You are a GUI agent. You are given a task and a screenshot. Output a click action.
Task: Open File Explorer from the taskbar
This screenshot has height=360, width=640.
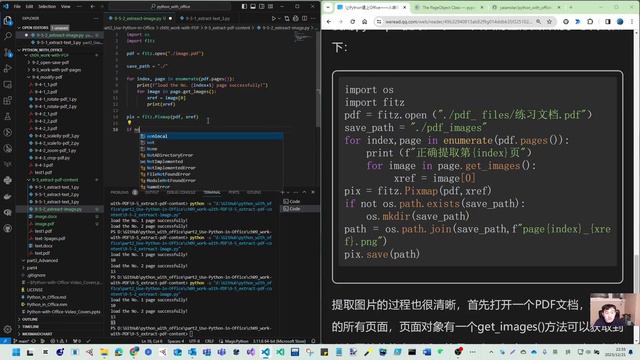tap(104, 352)
